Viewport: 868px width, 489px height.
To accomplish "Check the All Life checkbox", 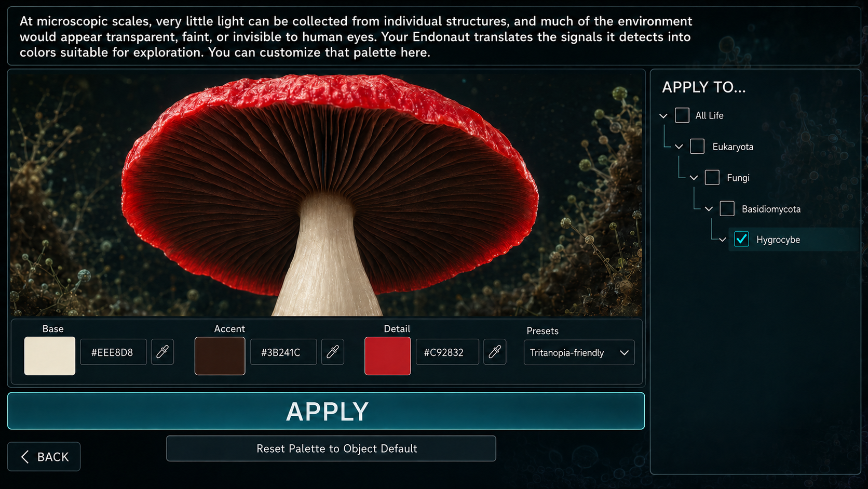I will (682, 115).
